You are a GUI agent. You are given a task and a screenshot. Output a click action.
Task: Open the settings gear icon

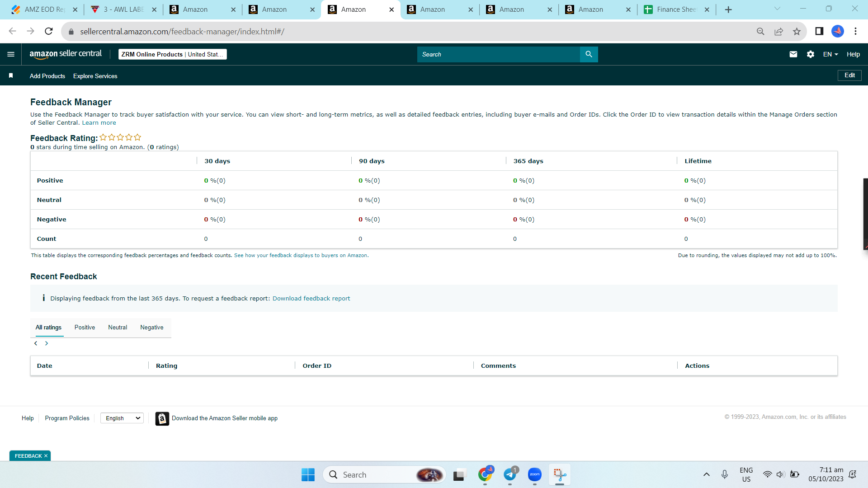coord(811,54)
